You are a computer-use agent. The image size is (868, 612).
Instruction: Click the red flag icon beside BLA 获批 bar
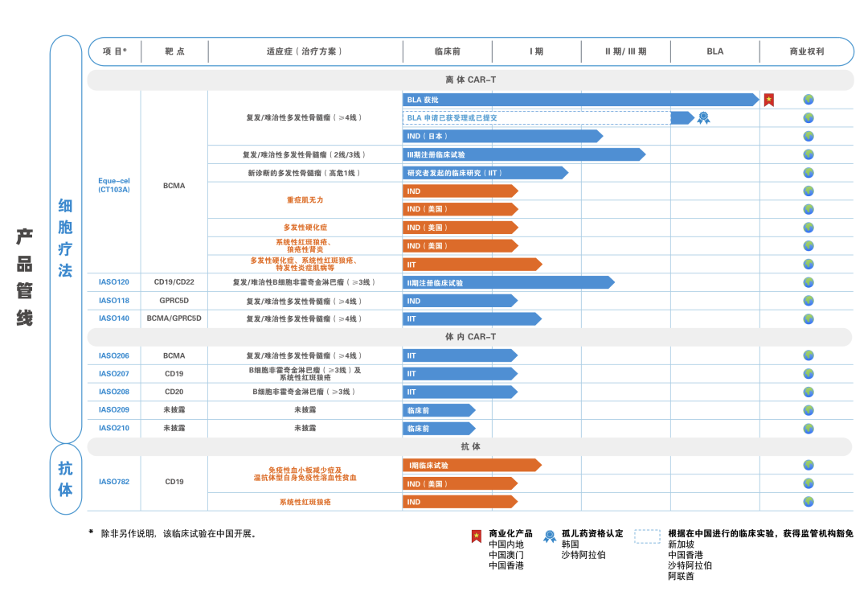(769, 101)
